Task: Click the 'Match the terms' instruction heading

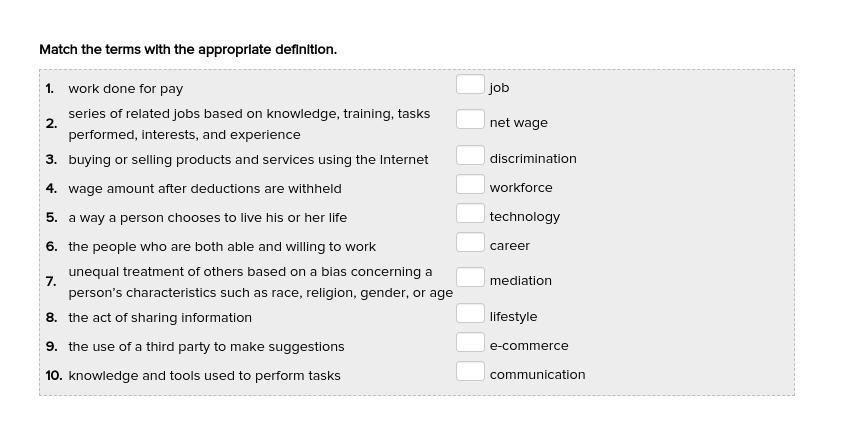Action: click(188, 49)
